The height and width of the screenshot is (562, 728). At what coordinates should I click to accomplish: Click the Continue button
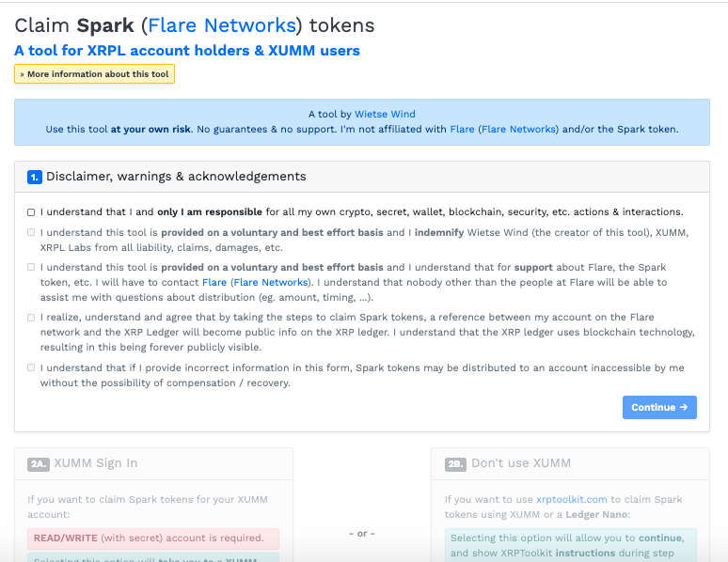(x=659, y=407)
